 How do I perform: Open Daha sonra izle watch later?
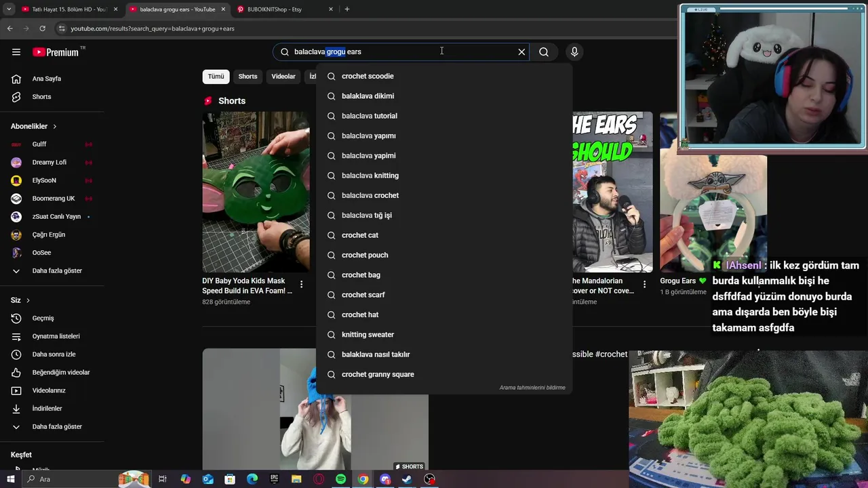53,354
